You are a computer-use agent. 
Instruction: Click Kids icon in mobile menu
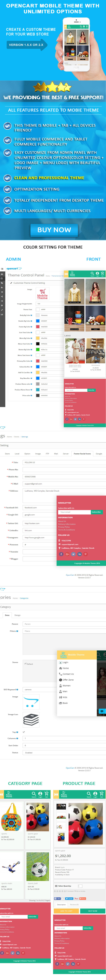61,697
